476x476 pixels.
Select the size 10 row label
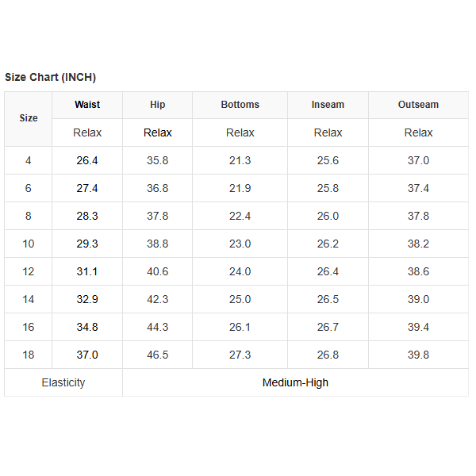point(29,244)
